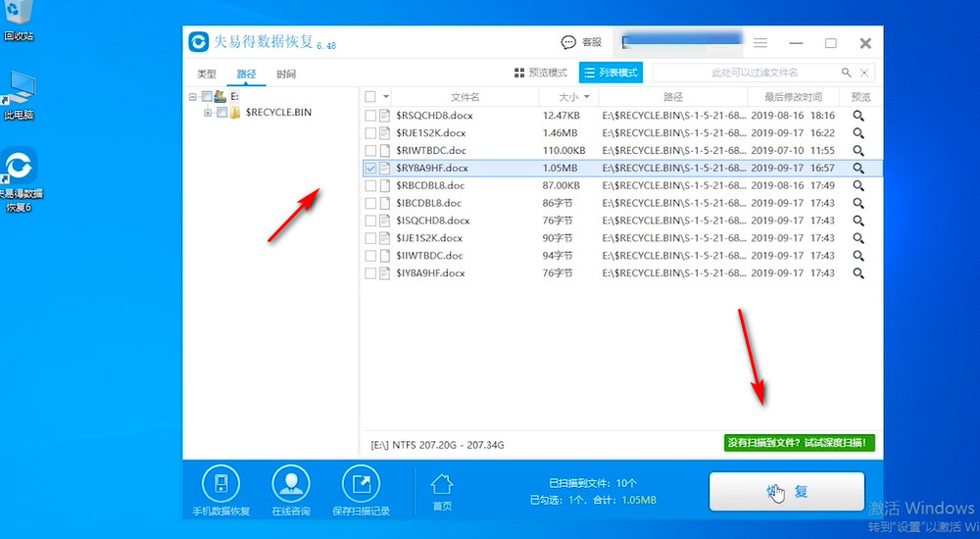Check the box for $IJE1S2K.docx
Screen dimensions: 980x539
370,238
